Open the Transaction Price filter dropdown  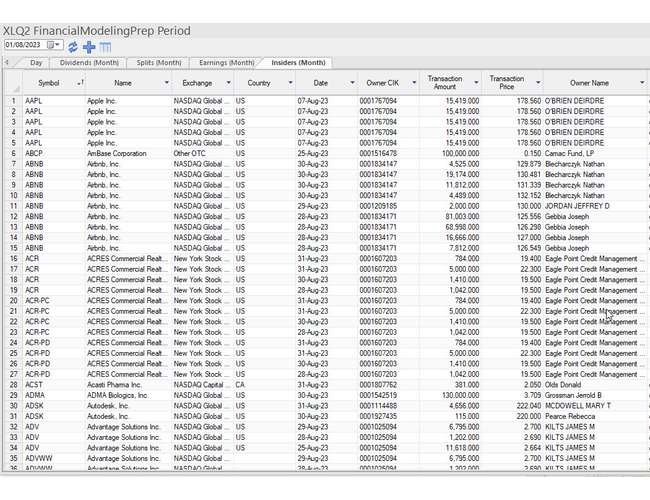[538, 83]
